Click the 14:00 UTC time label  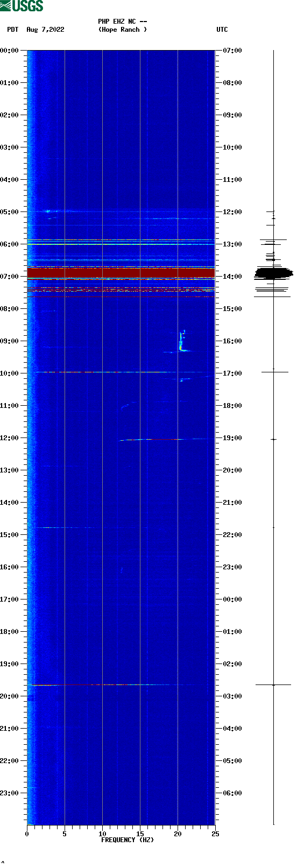click(x=232, y=277)
